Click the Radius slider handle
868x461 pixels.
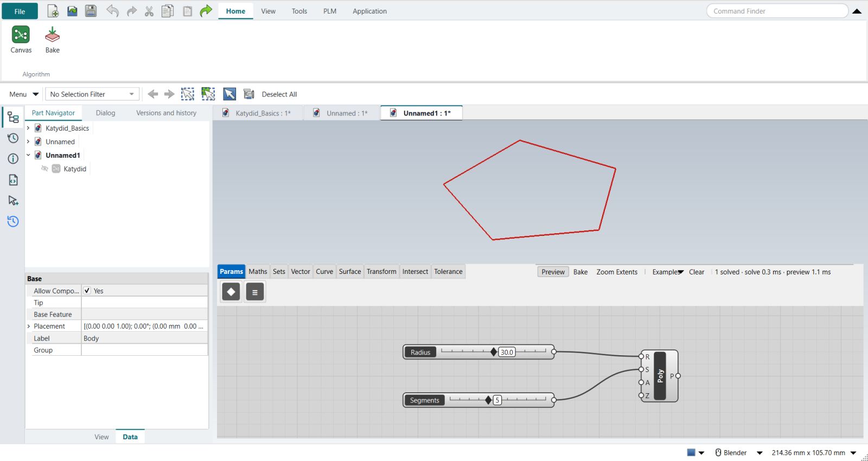click(493, 352)
